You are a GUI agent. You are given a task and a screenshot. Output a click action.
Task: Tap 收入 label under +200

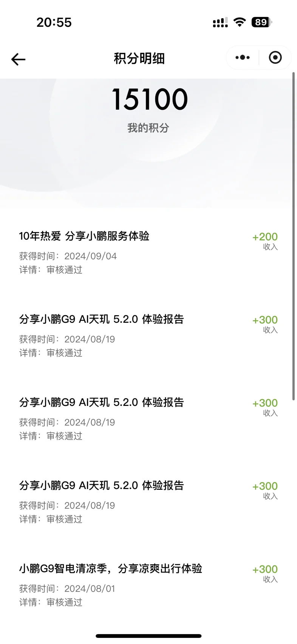[x=271, y=247]
